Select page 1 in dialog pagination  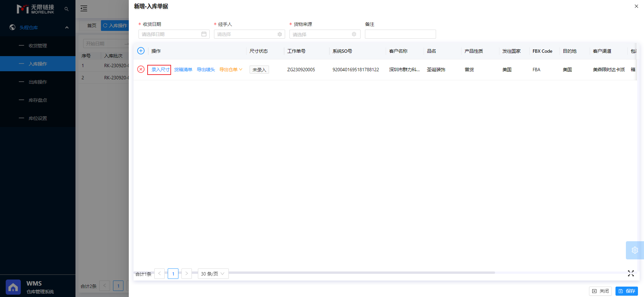(x=173, y=273)
